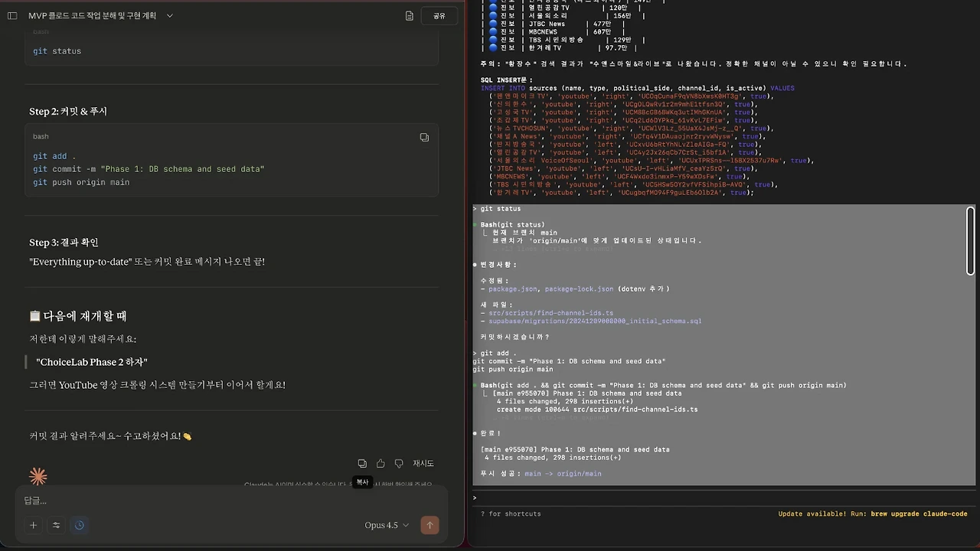This screenshot has height=551, width=980.
Task: Give a thumbs down to the response
Action: 399,463
